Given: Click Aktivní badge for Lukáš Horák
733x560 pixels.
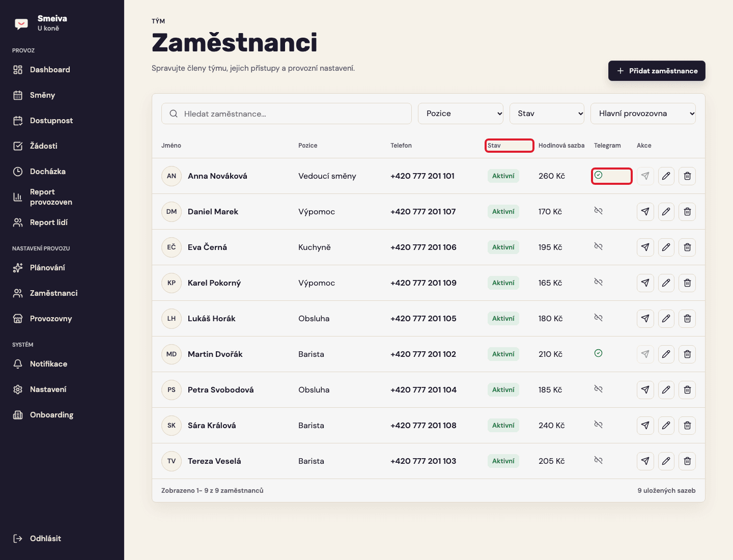Looking at the screenshot, I should coord(503,319).
